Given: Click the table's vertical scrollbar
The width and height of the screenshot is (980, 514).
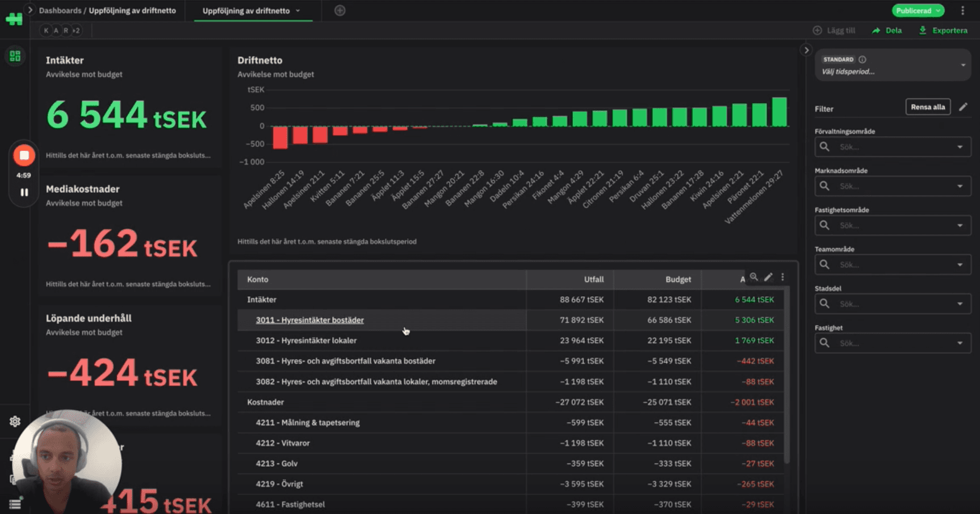Looking at the screenshot, I should point(787,376).
